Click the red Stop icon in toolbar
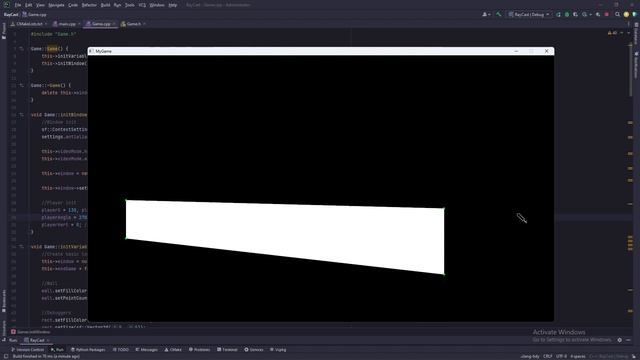 click(607, 14)
